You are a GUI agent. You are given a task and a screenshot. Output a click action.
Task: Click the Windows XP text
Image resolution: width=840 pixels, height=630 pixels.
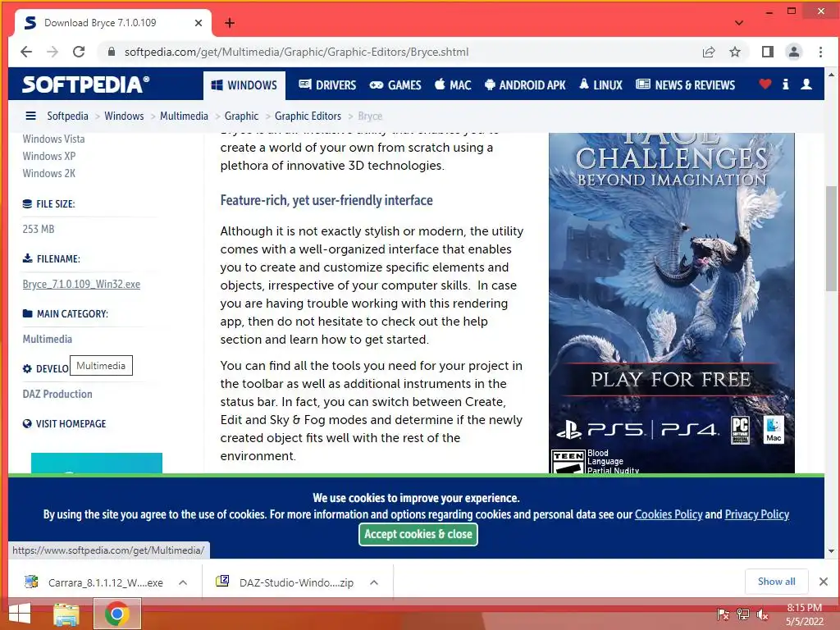[x=48, y=157]
